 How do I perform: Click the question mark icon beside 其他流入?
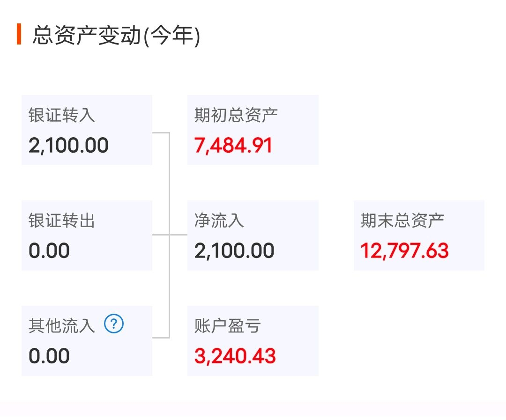tap(114, 324)
